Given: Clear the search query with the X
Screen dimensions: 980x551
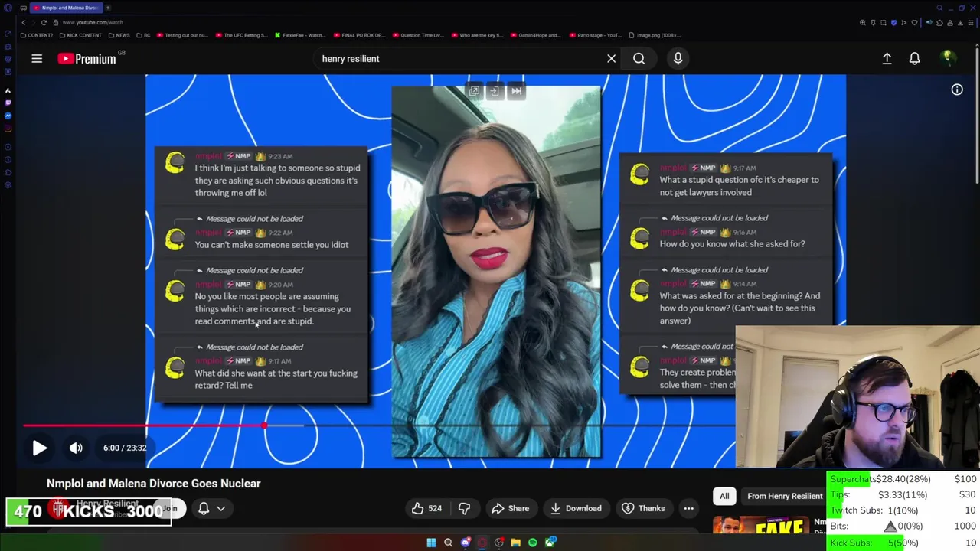Looking at the screenshot, I should pos(611,58).
